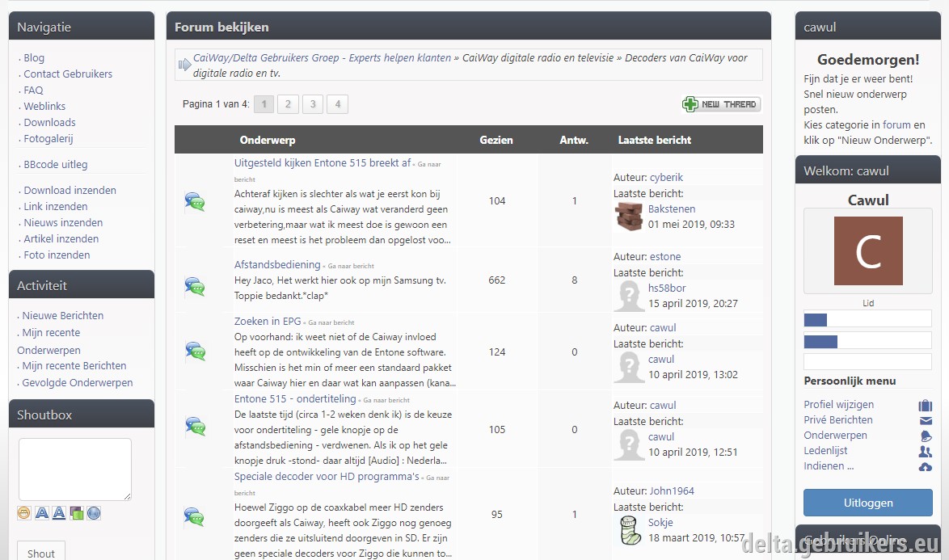949x560 pixels.
Task: Open the Blog navigation link
Action: pyautogui.click(x=34, y=58)
